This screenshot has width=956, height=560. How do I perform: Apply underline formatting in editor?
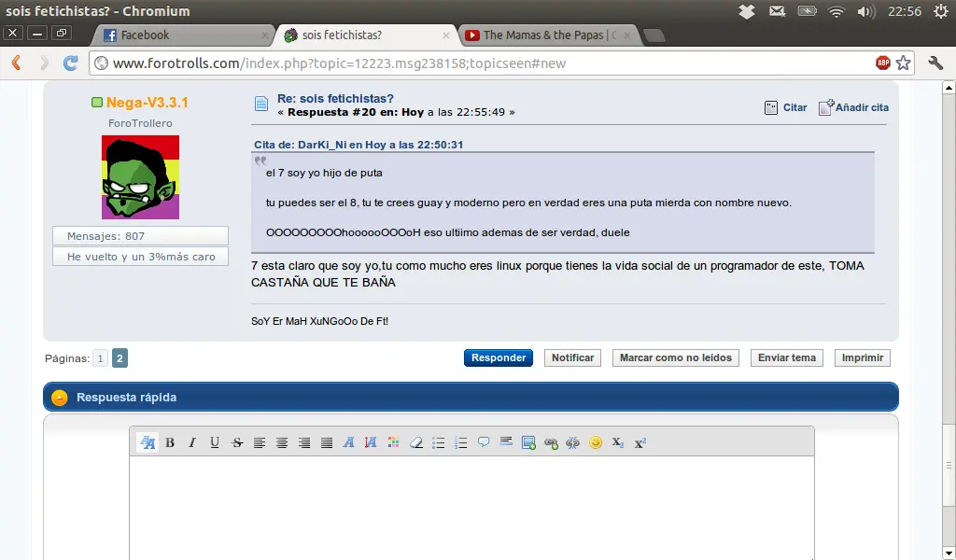coord(215,443)
